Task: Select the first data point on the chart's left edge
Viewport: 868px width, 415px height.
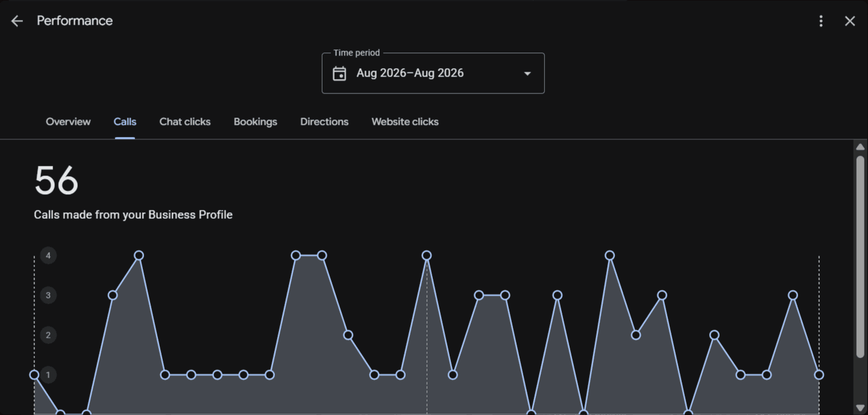Action: (x=34, y=375)
